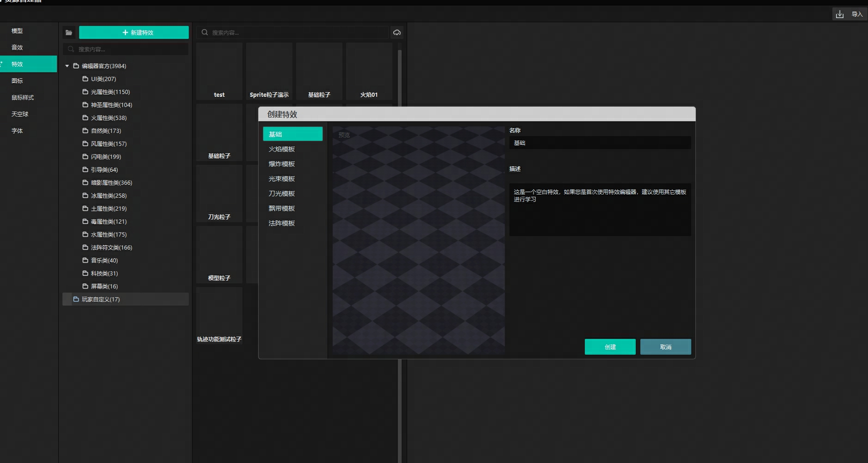Click the 取消 button

[666, 347]
